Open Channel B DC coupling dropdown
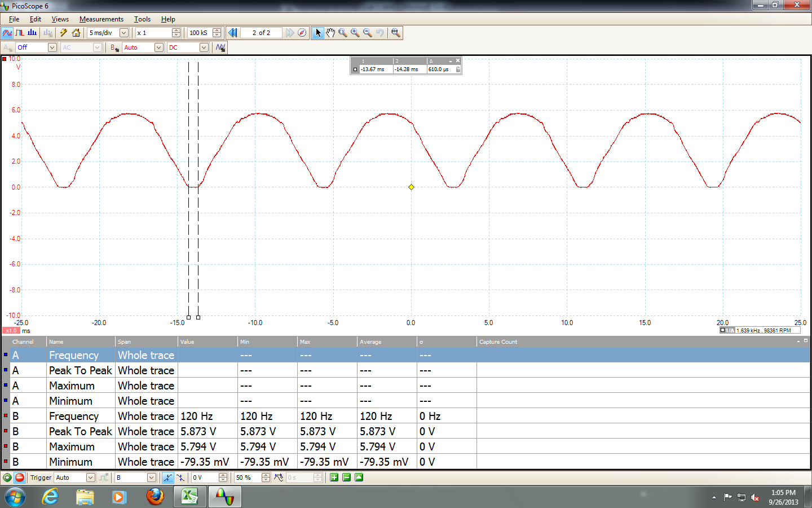Image resolution: width=812 pixels, height=508 pixels. coord(204,47)
